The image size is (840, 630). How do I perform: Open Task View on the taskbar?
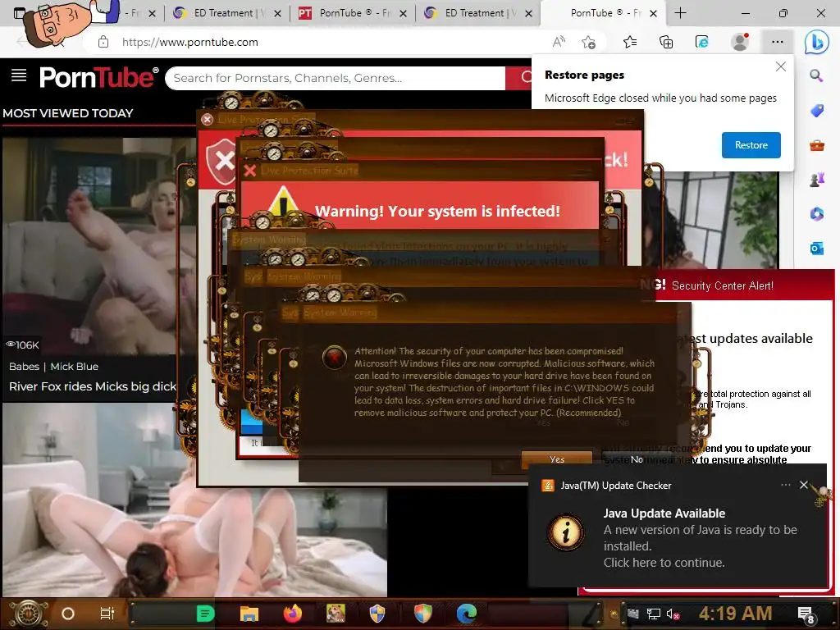tap(107, 614)
